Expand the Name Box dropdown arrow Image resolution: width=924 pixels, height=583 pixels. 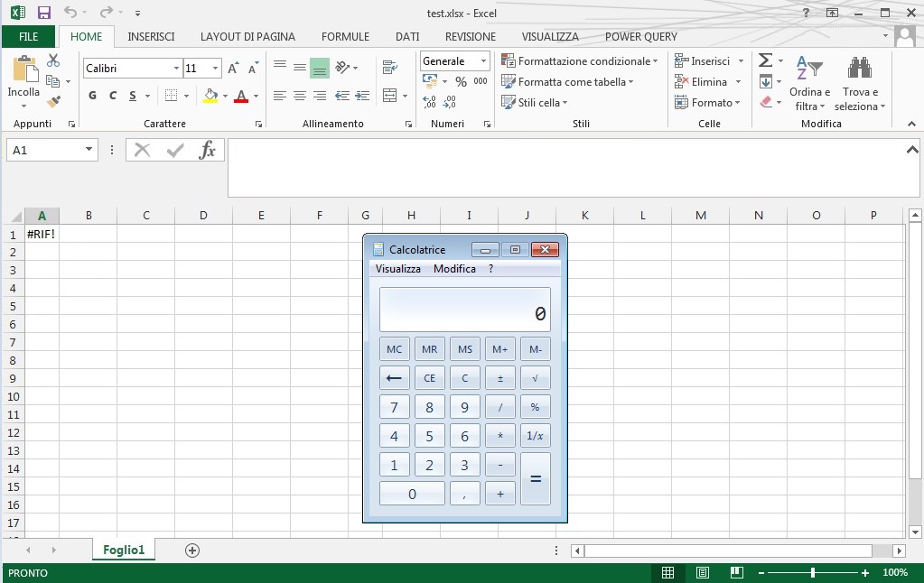(89, 150)
